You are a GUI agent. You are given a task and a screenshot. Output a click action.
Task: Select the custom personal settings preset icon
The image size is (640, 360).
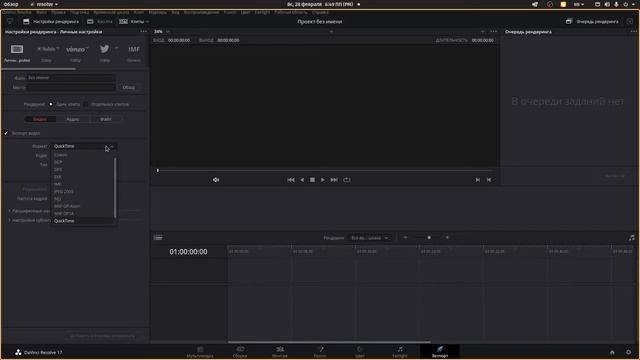[x=17, y=49]
